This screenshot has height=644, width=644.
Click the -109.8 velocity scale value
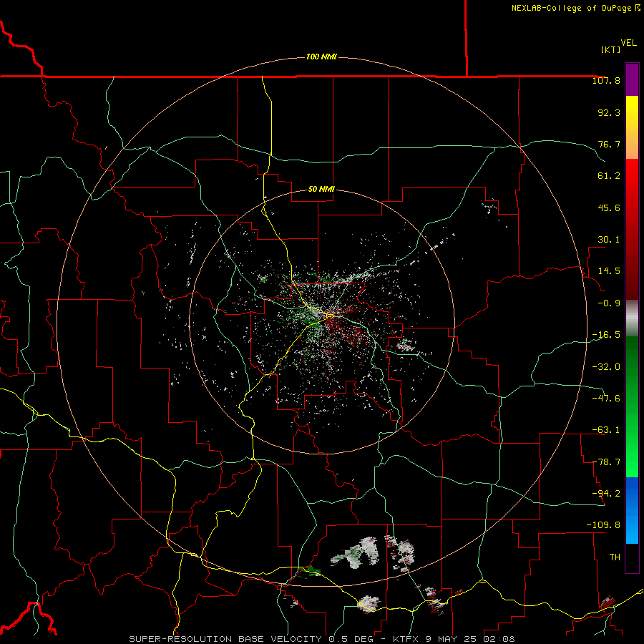click(603, 525)
